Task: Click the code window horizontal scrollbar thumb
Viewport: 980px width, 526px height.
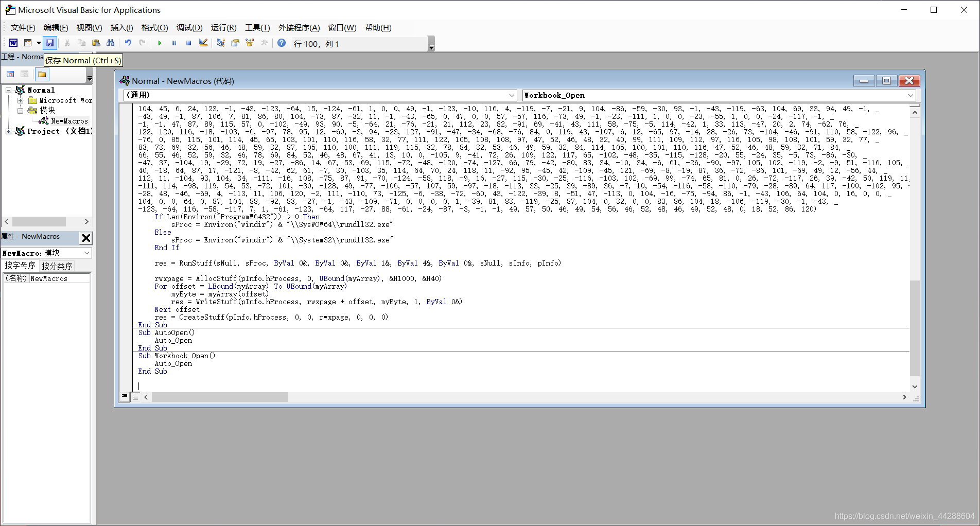Action: click(x=220, y=397)
